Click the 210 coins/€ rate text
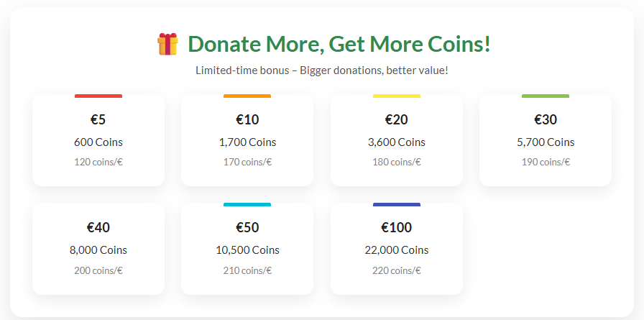The height and width of the screenshot is (320, 644). (247, 270)
